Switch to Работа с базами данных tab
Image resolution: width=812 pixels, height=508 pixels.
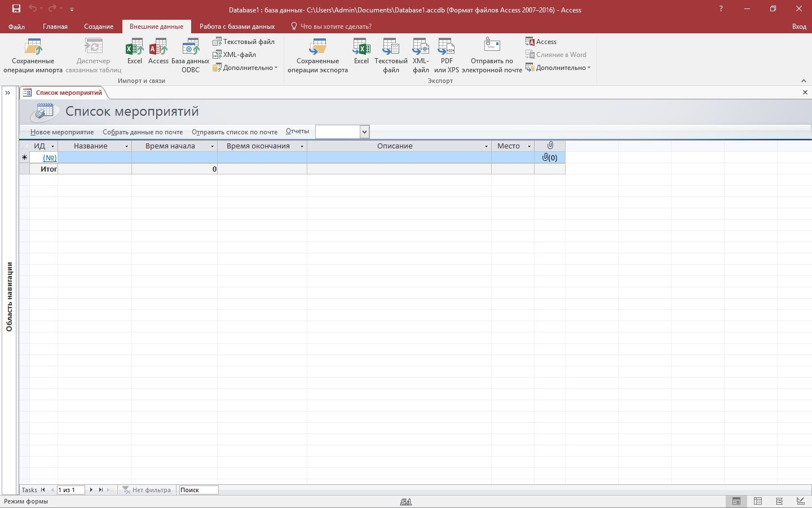click(237, 27)
